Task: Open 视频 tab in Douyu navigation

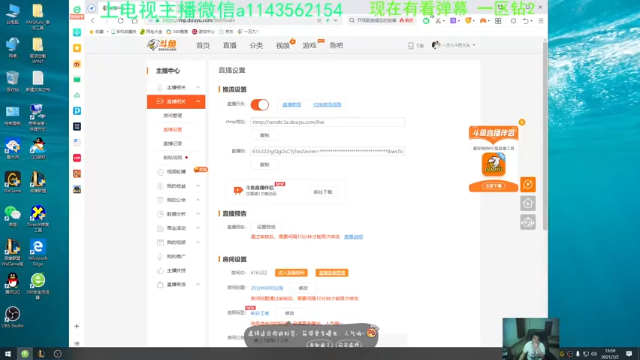Action: 283,45
